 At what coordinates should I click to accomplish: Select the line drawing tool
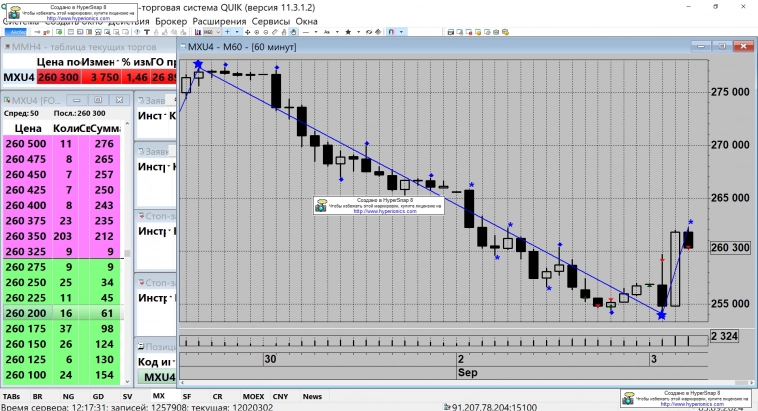click(306, 32)
